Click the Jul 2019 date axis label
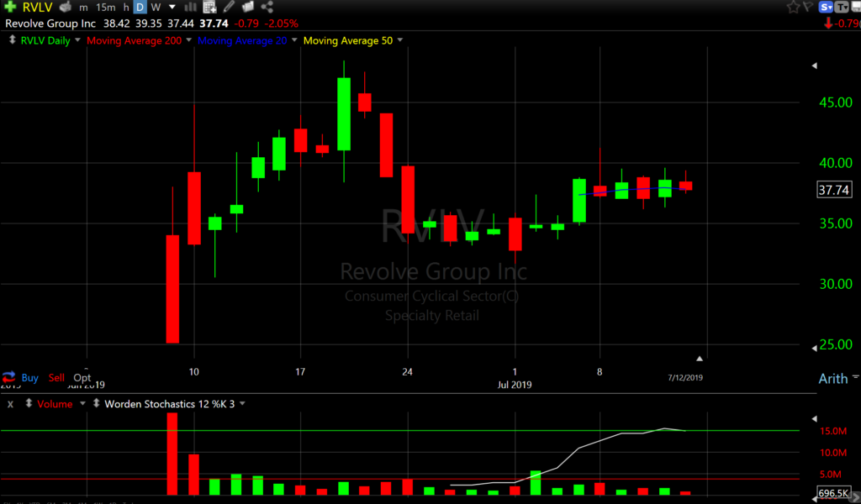This screenshot has height=504, width=861. click(x=515, y=385)
